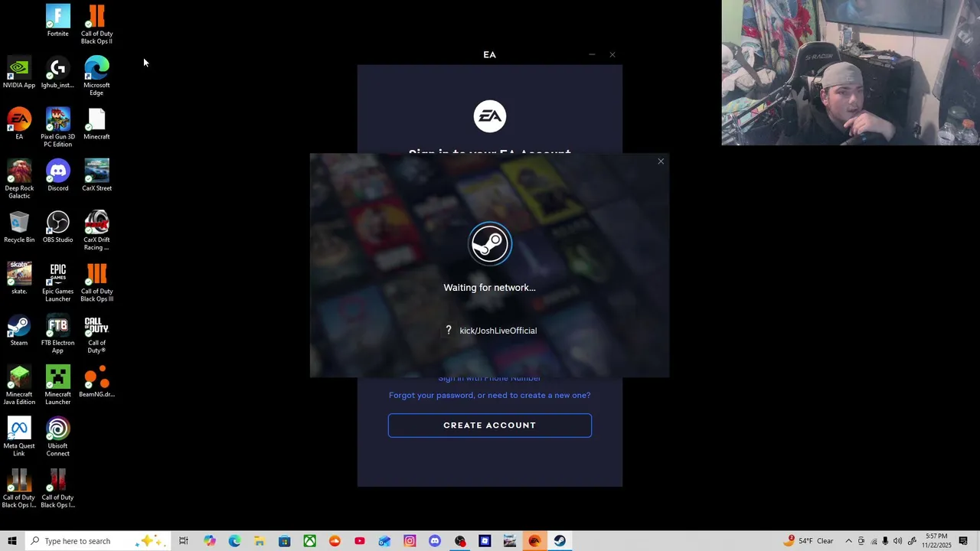Image resolution: width=980 pixels, height=551 pixels.
Task: Launch OBS Studio from desktop
Action: coord(57,227)
